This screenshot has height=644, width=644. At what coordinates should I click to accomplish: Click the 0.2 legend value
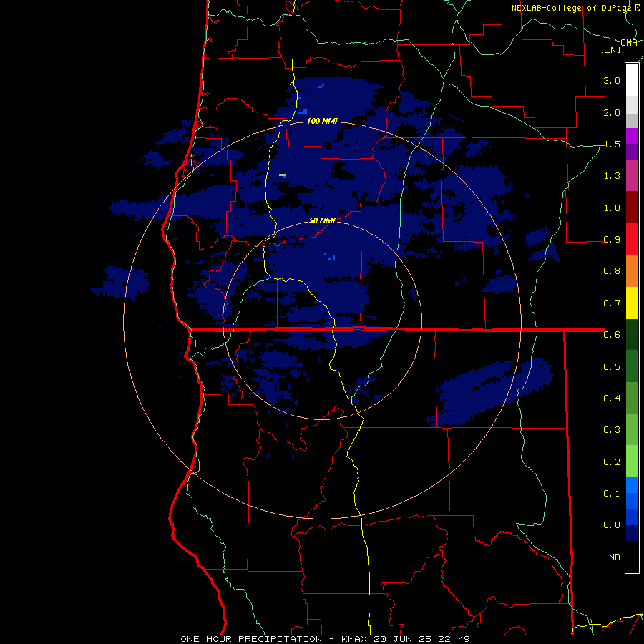612,462
